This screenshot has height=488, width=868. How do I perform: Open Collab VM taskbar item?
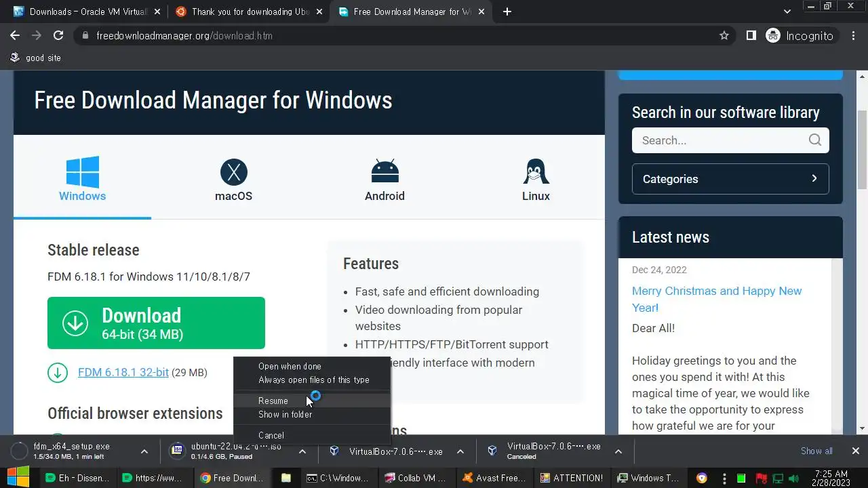click(416, 478)
